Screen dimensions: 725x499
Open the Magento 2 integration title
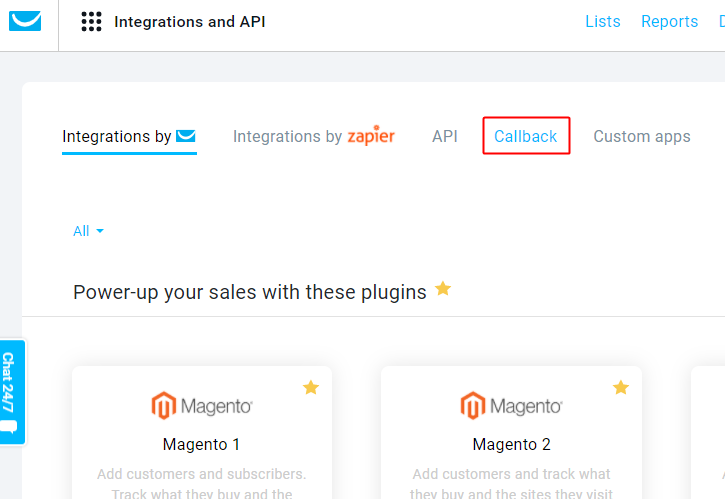pos(511,444)
